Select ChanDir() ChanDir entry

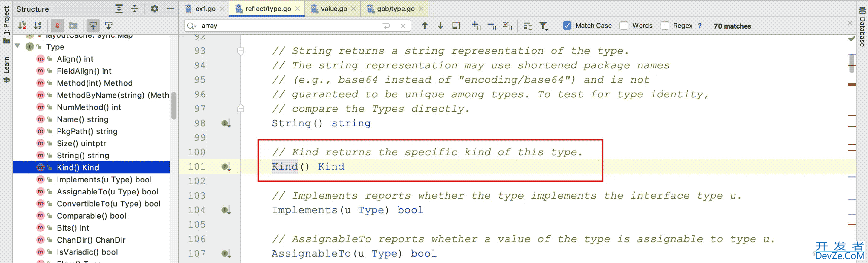pos(91,240)
